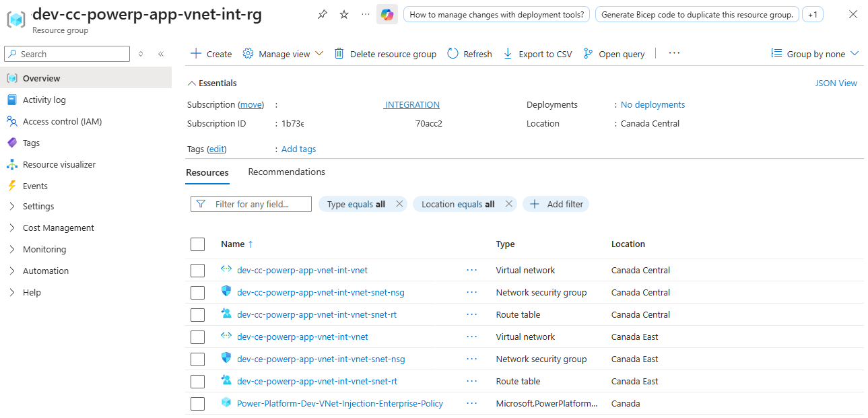868x418 pixels.
Task: Pin the resource group to dashboard
Action: pos(322,15)
